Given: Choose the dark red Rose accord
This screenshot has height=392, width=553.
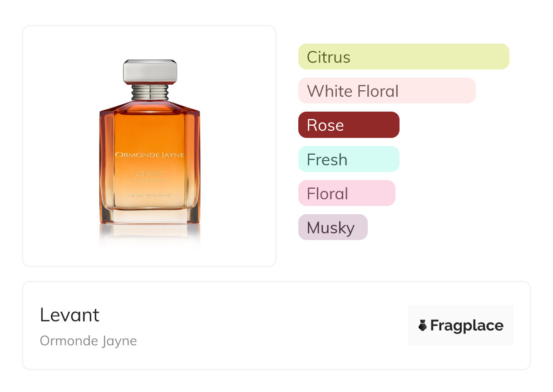Looking at the screenshot, I should click(349, 125).
